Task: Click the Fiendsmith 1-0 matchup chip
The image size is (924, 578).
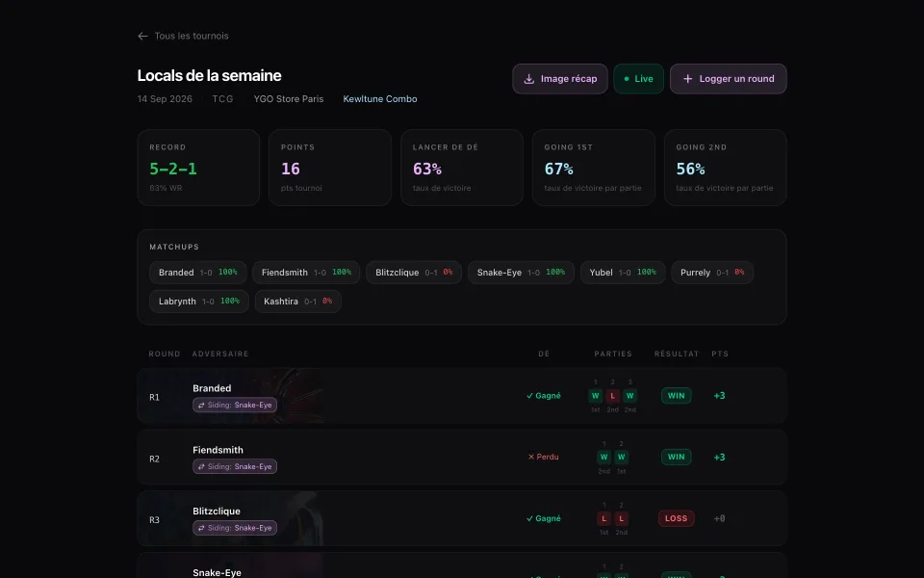Action: [x=306, y=273]
